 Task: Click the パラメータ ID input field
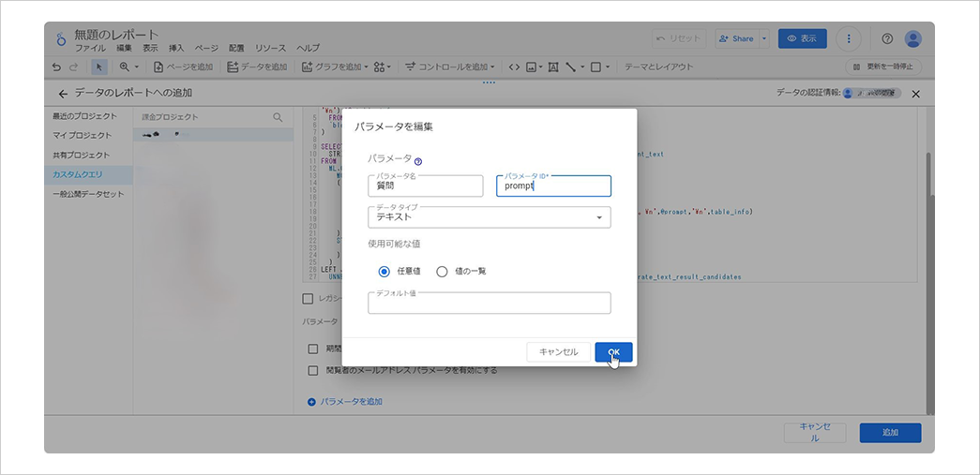point(553,186)
